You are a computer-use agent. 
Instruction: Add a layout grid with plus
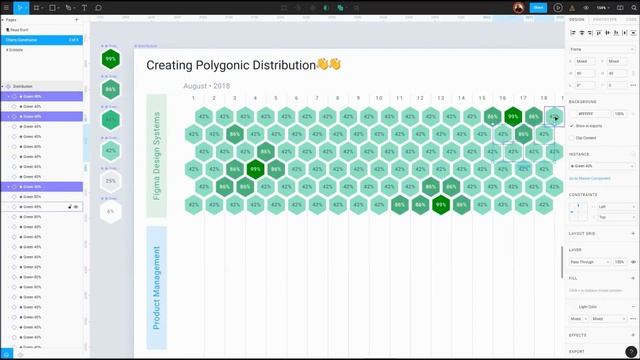(x=633, y=233)
